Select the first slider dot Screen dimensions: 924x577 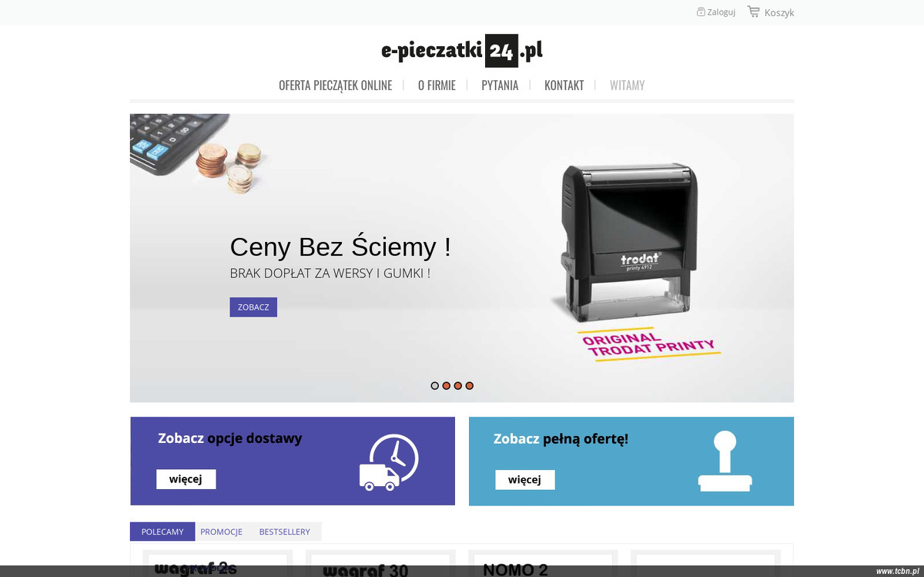point(435,385)
